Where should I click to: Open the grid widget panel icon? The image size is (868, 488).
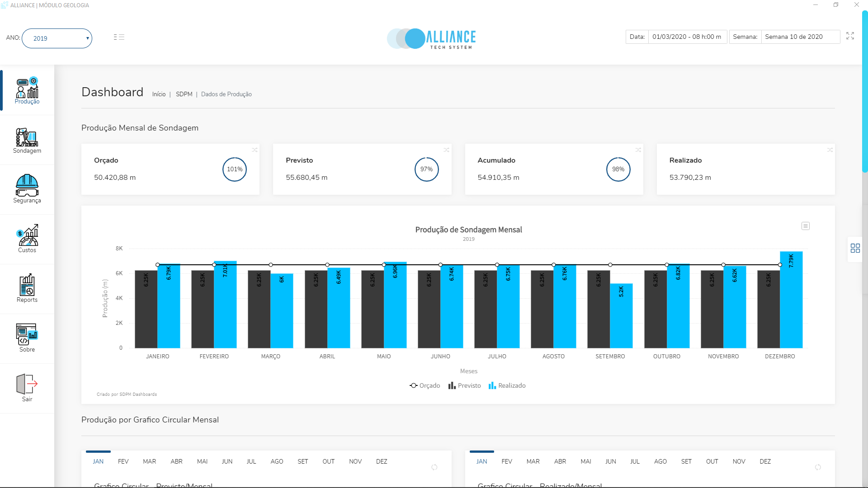pyautogui.click(x=855, y=249)
